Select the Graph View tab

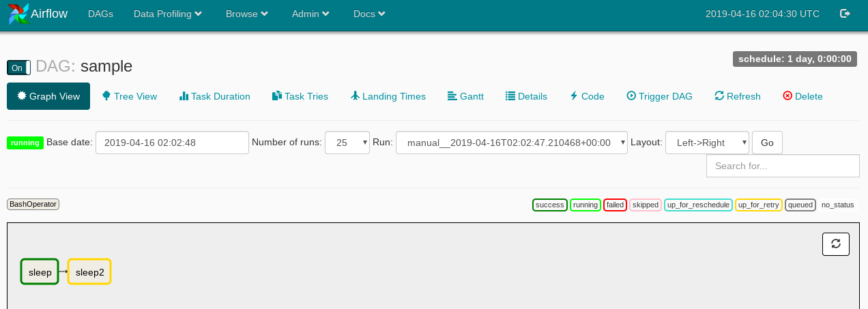(x=48, y=96)
